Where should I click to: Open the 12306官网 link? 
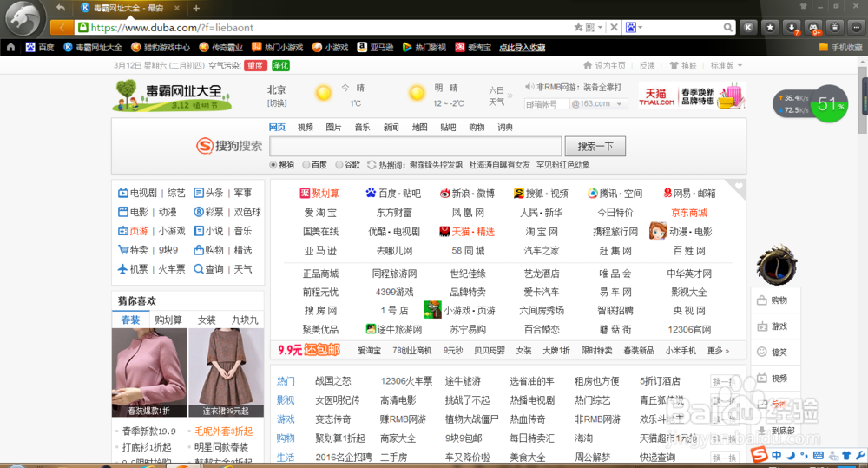click(x=689, y=330)
